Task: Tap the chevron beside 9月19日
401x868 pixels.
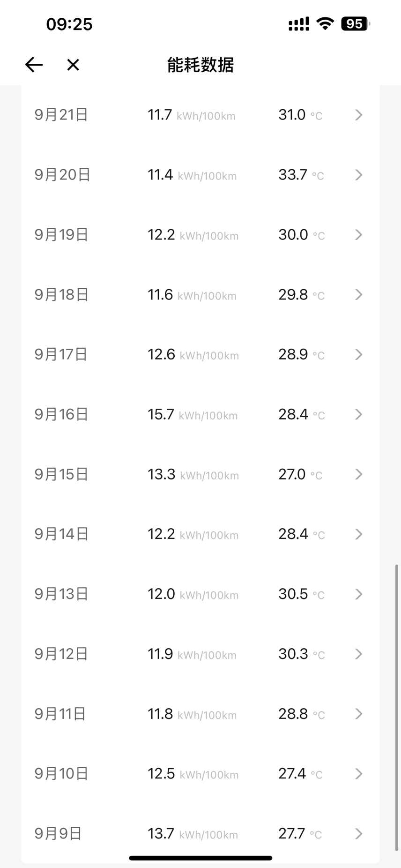Action: (359, 235)
